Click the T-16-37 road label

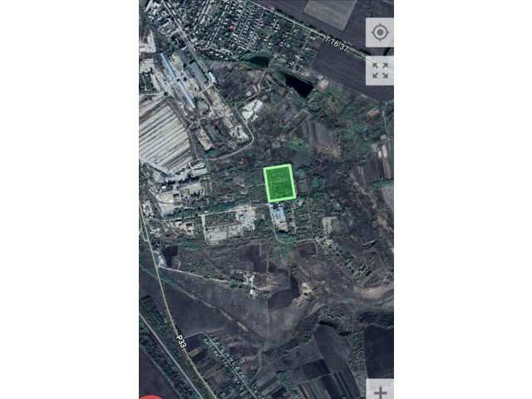[337, 44]
